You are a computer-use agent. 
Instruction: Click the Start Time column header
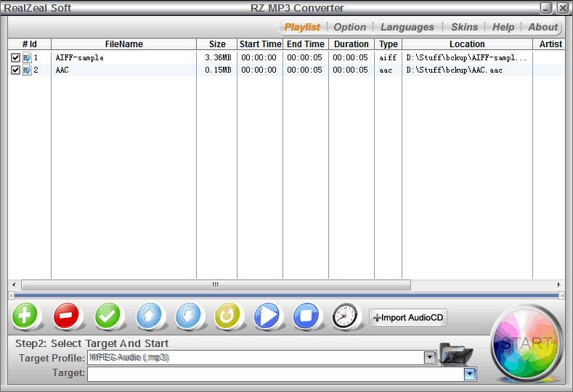coord(260,44)
